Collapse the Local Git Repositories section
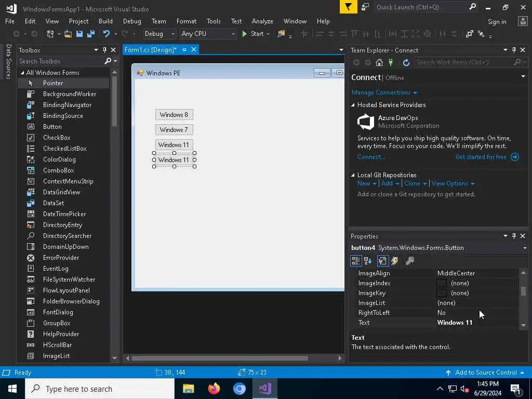 pyautogui.click(x=353, y=175)
